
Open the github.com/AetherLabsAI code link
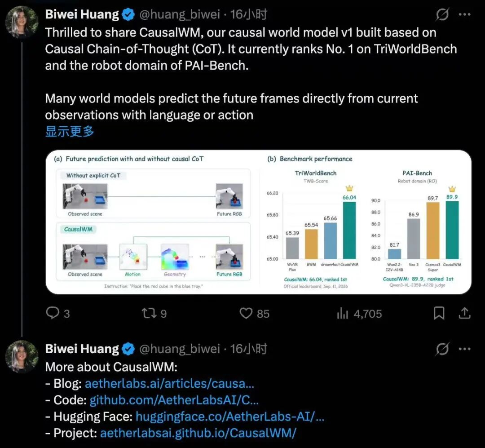point(174,400)
